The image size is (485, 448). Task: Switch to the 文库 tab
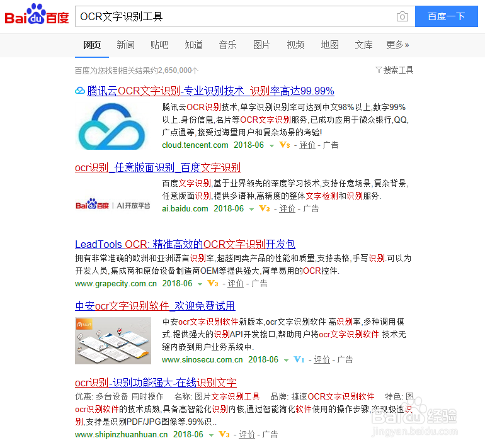click(x=364, y=45)
